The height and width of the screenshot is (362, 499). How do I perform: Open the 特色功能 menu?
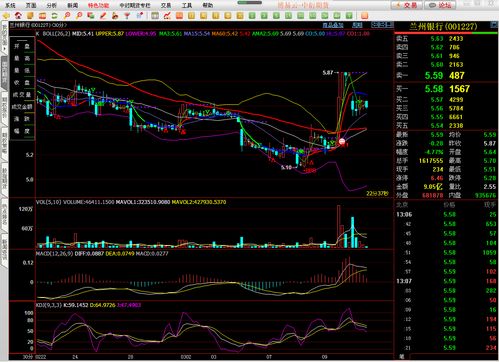pos(98,5)
